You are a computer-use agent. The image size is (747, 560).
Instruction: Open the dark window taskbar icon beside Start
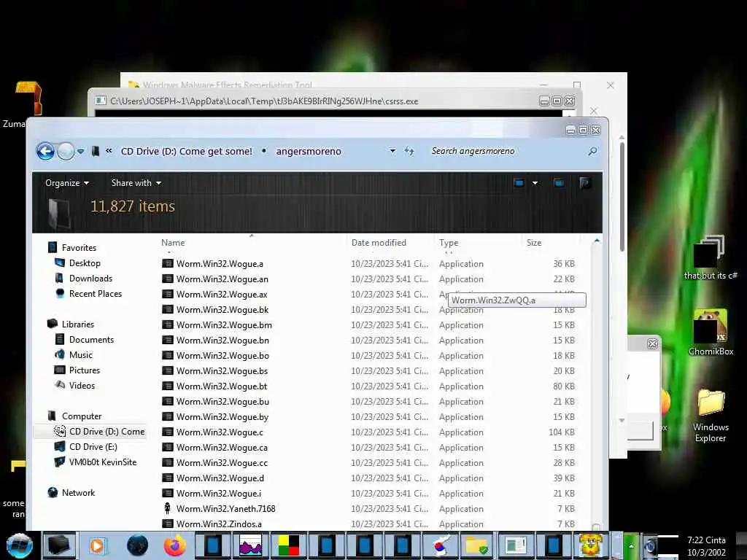coord(59,545)
